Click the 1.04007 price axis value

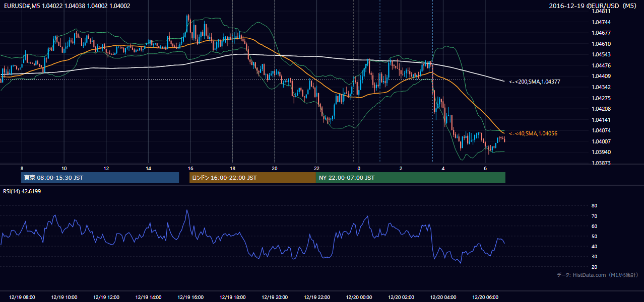[602, 141]
